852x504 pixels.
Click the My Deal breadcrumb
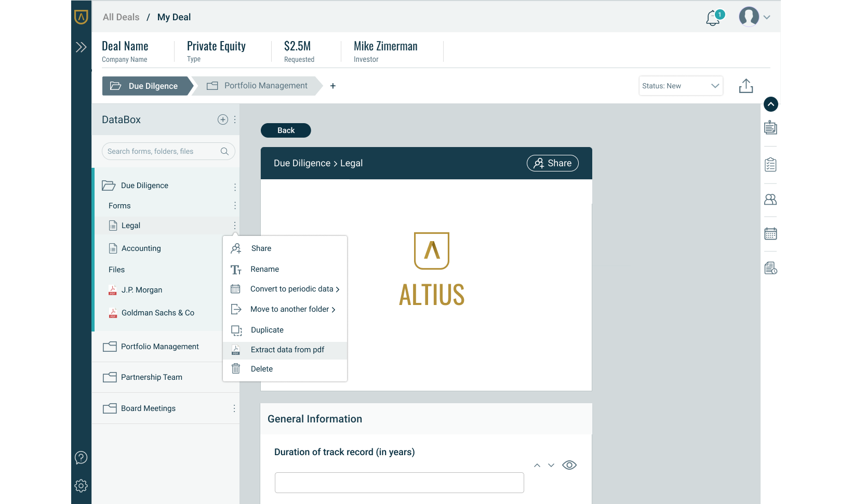(x=174, y=17)
